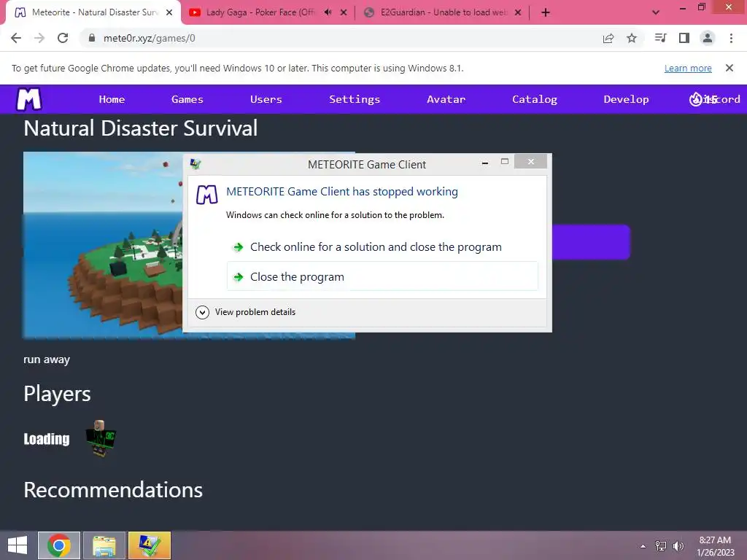Open a new tab with the plus button
Image resolution: width=747 pixels, height=560 pixels.
pyautogui.click(x=546, y=12)
